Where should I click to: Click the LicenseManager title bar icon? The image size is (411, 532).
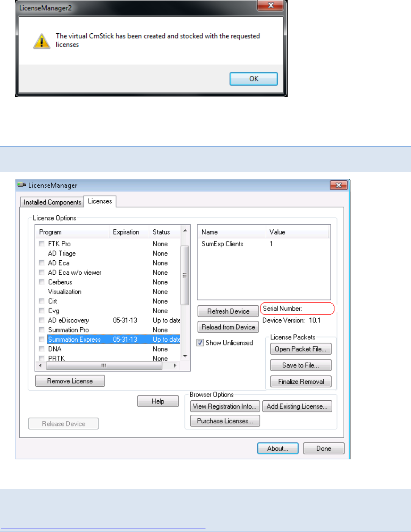[x=22, y=185]
